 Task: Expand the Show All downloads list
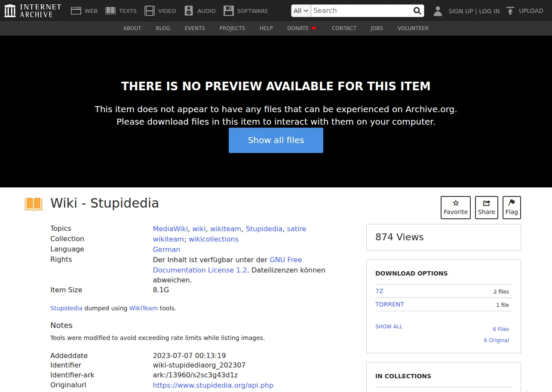[389, 327]
